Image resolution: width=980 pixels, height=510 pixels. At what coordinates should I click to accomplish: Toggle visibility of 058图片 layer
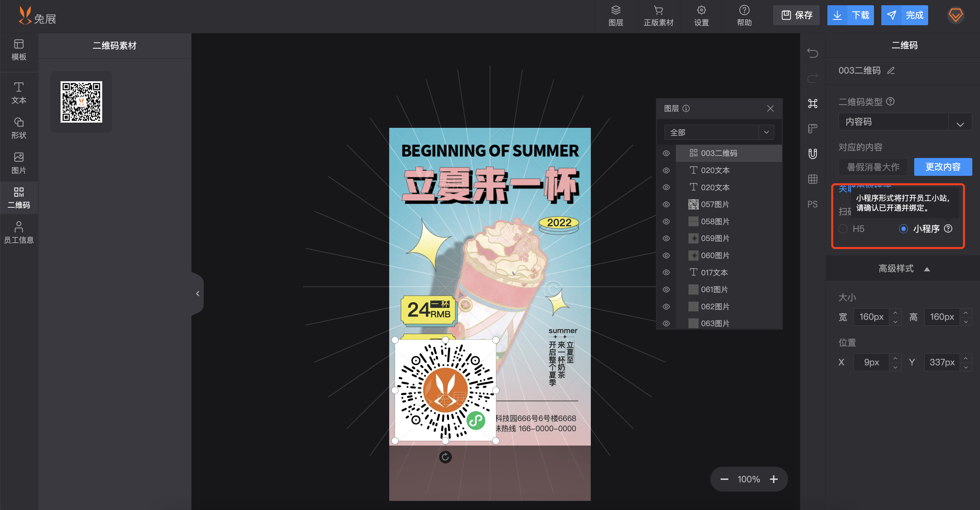[666, 221]
